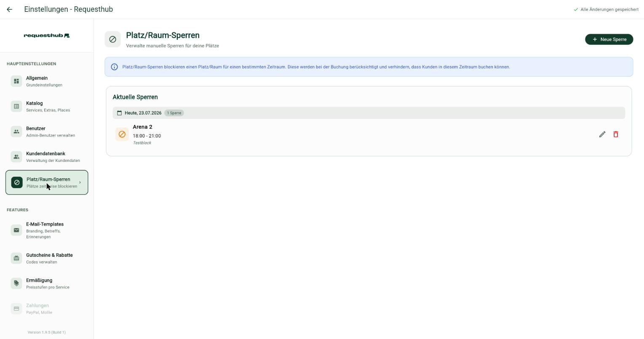Viewport: 644px width, 339px height.
Task: Open the Zahlungen settings entry
Action: point(47,309)
